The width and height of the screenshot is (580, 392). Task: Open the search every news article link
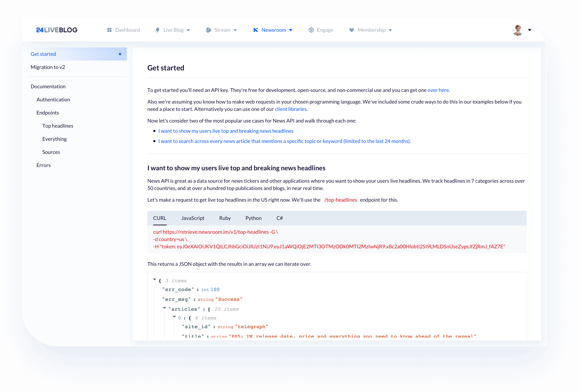click(x=285, y=141)
